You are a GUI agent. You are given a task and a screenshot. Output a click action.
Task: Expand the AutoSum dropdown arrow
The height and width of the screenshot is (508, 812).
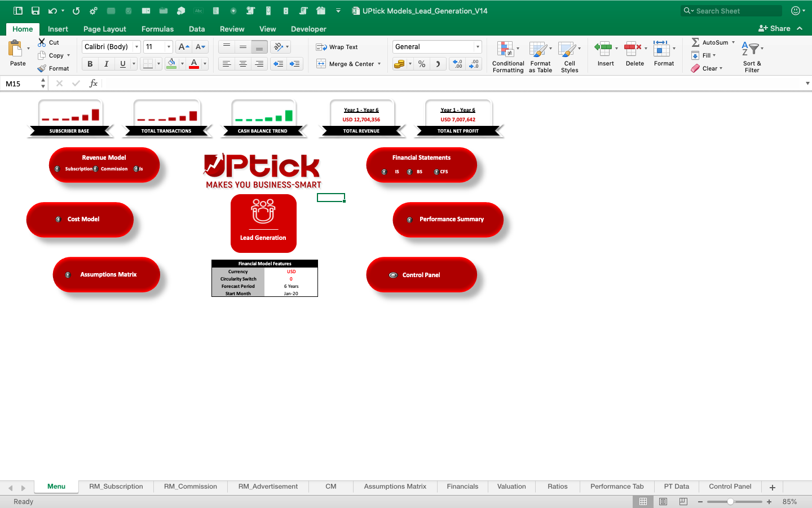(x=733, y=42)
